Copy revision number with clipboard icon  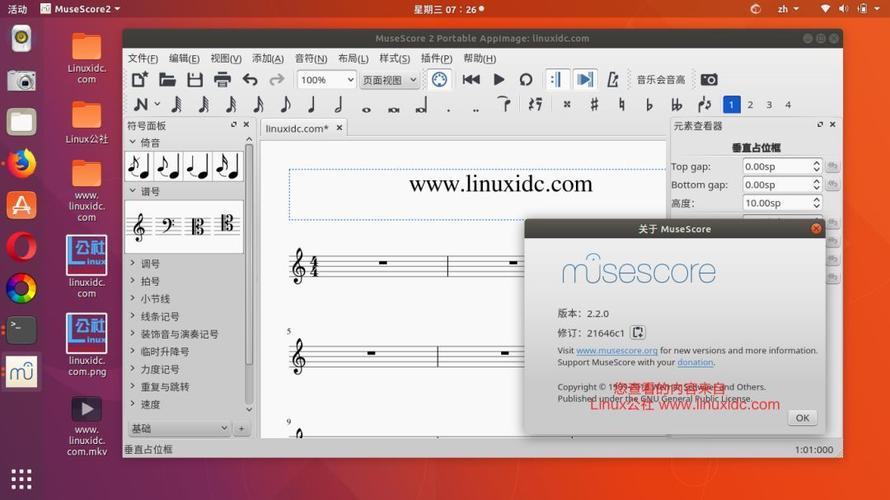coord(638,333)
